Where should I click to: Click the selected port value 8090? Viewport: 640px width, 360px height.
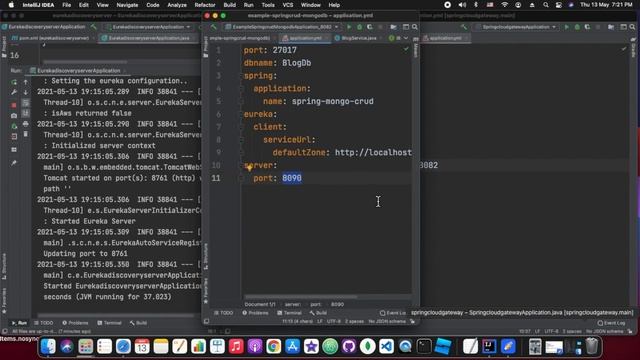coord(292,178)
